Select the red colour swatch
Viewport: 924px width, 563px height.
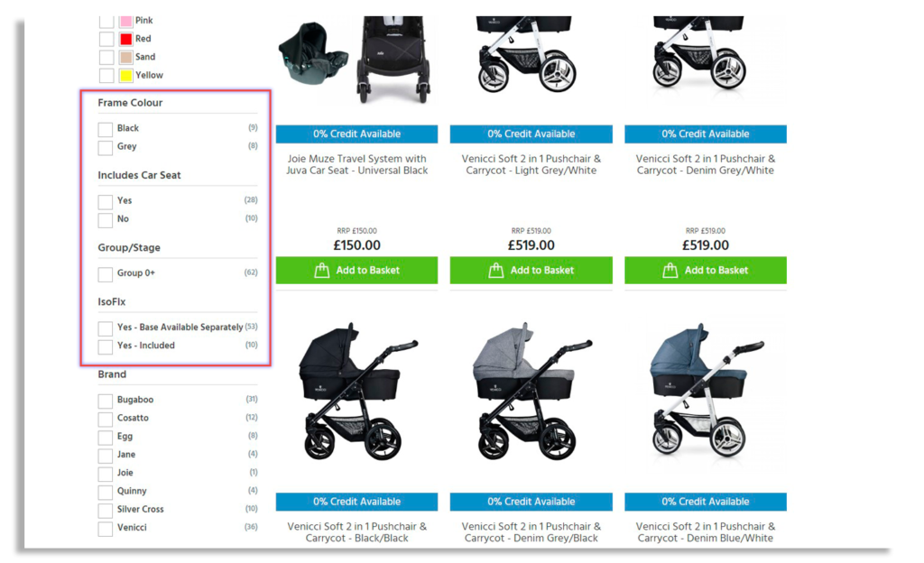pyautogui.click(x=125, y=39)
